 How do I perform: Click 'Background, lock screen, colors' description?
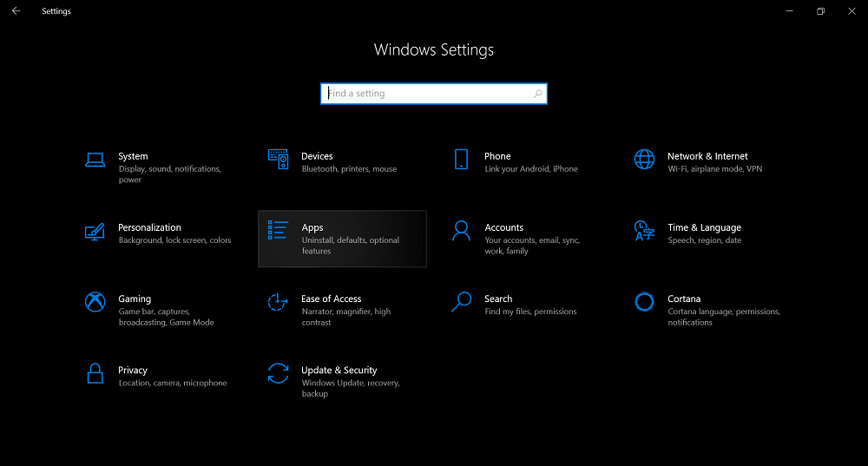click(175, 240)
